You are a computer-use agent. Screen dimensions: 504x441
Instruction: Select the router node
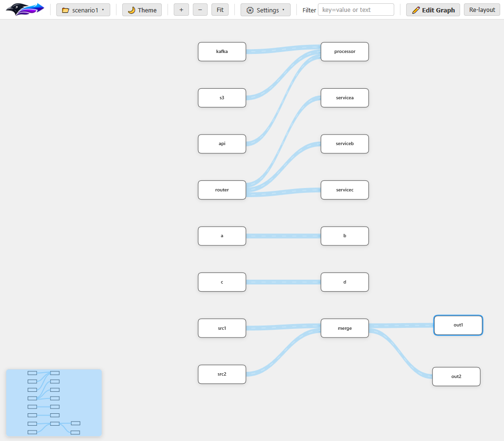click(221, 189)
